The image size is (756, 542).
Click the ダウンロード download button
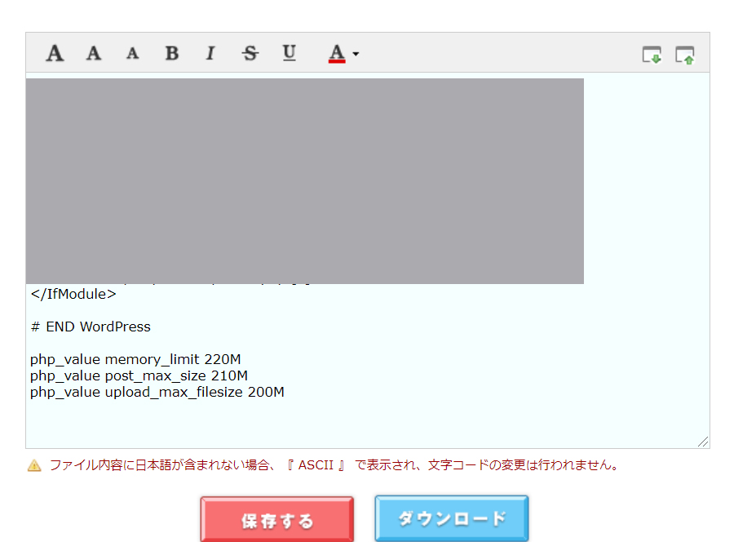[451, 518]
